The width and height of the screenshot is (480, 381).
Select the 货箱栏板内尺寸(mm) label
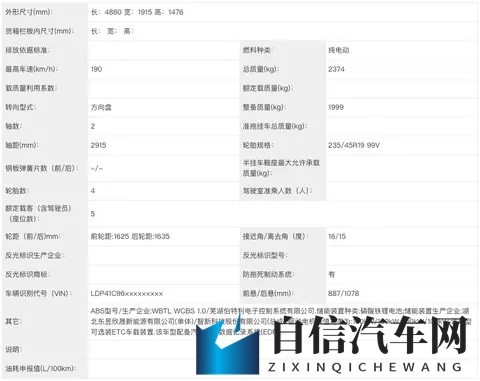point(39,31)
